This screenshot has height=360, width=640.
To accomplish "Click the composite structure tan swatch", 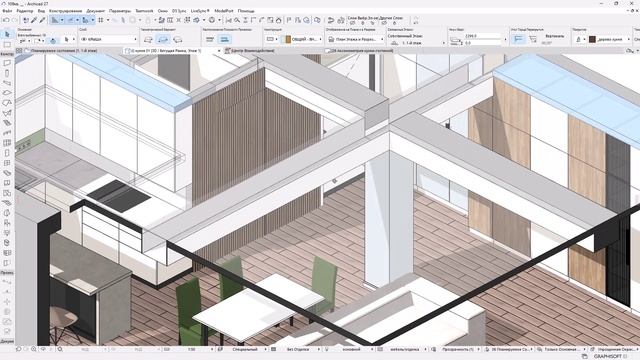I will (288, 39).
